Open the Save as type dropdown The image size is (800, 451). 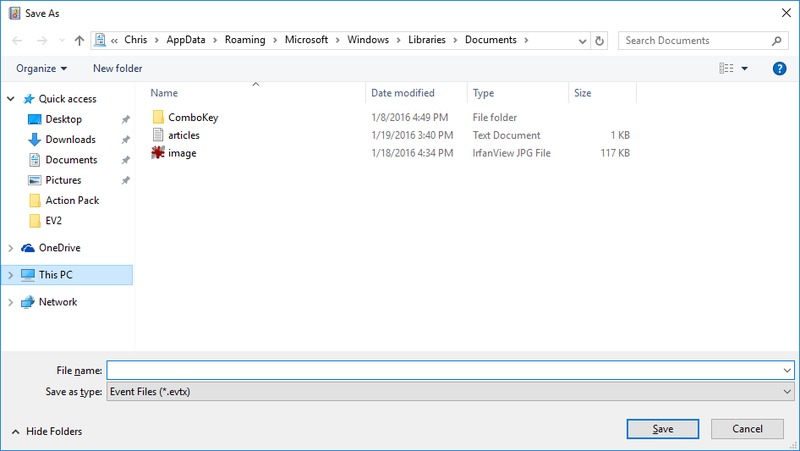(450, 392)
